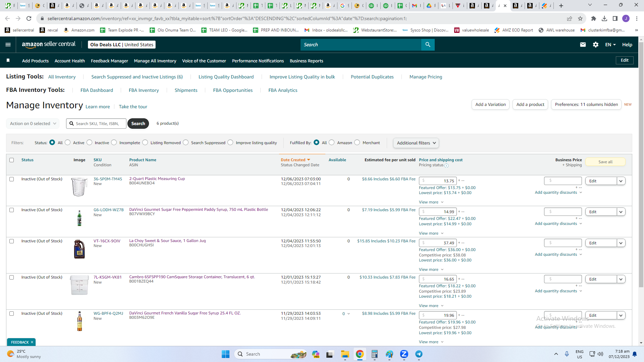Open the settings gear icon

[x=596, y=45]
